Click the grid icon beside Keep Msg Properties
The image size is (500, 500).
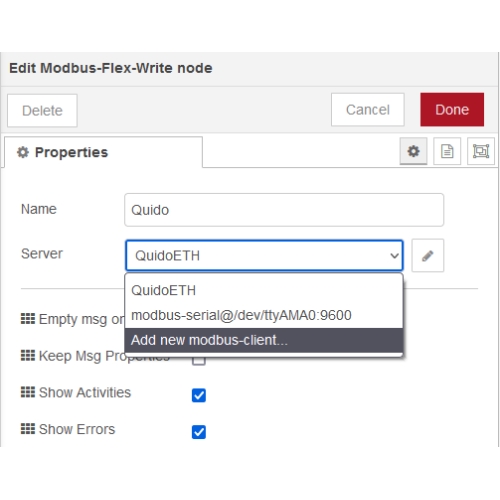pyautogui.click(x=28, y=355)
